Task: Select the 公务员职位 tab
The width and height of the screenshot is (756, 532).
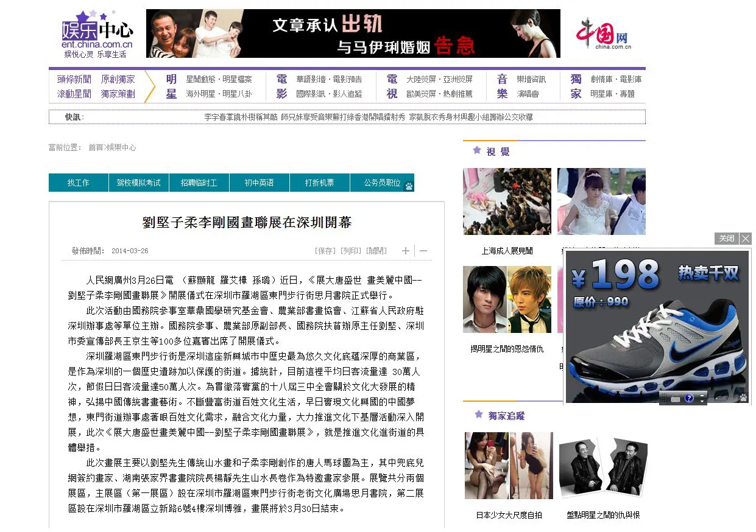Action: [x=383, y=183]
